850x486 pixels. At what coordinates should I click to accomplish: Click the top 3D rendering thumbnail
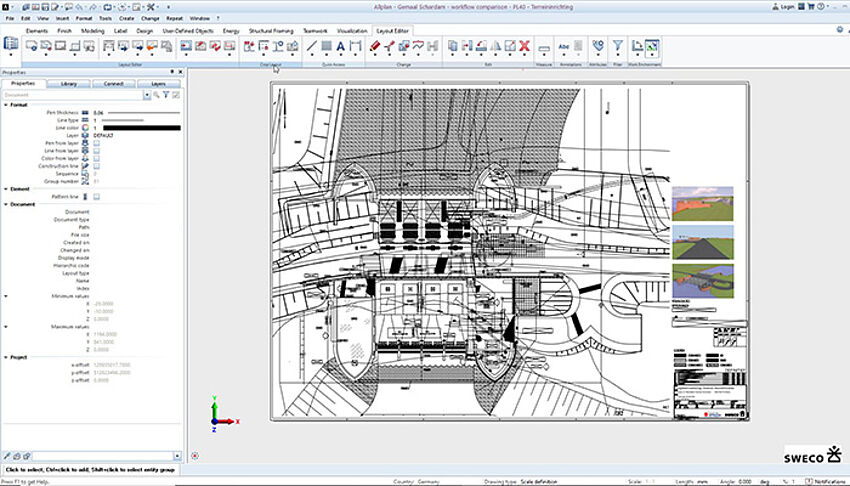703,203
